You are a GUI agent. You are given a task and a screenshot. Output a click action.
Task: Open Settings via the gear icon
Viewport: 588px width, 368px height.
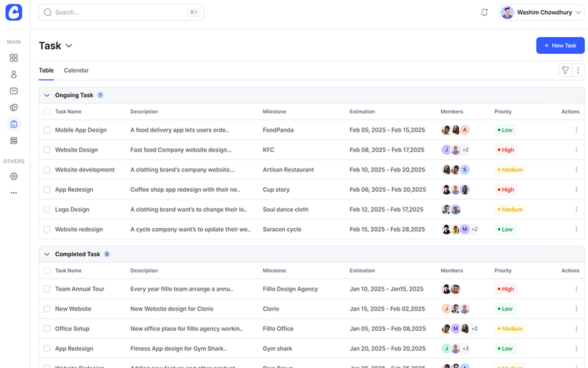tap(14, 176)
